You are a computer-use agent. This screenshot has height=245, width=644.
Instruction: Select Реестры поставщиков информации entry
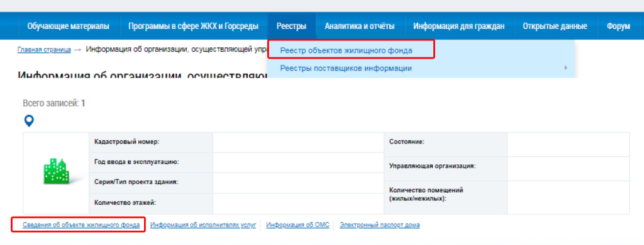pos(346,68)
